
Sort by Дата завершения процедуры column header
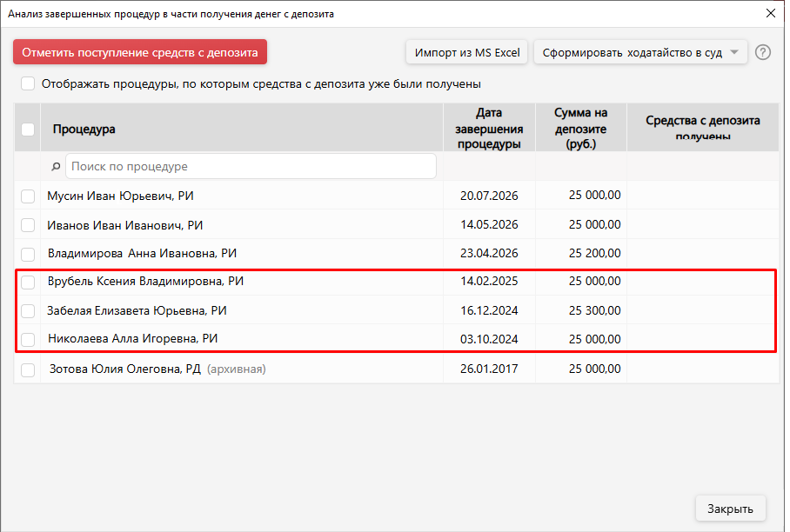(x=489, y=129)
